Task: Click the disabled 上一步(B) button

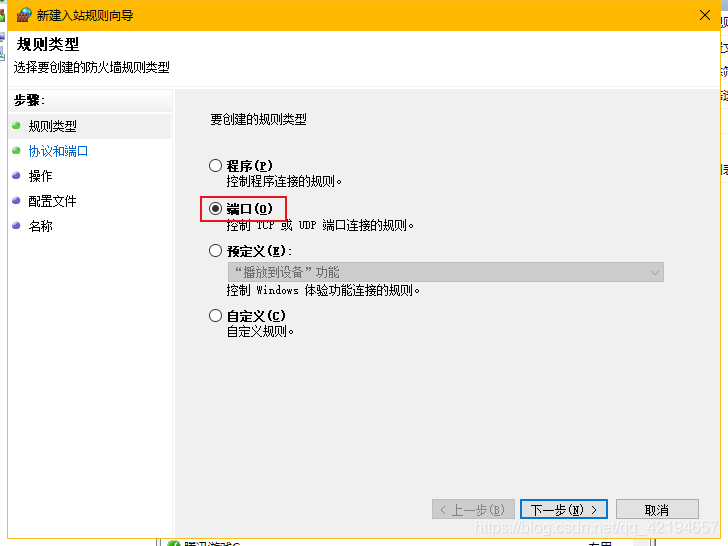Action: (x=473, y=509)
